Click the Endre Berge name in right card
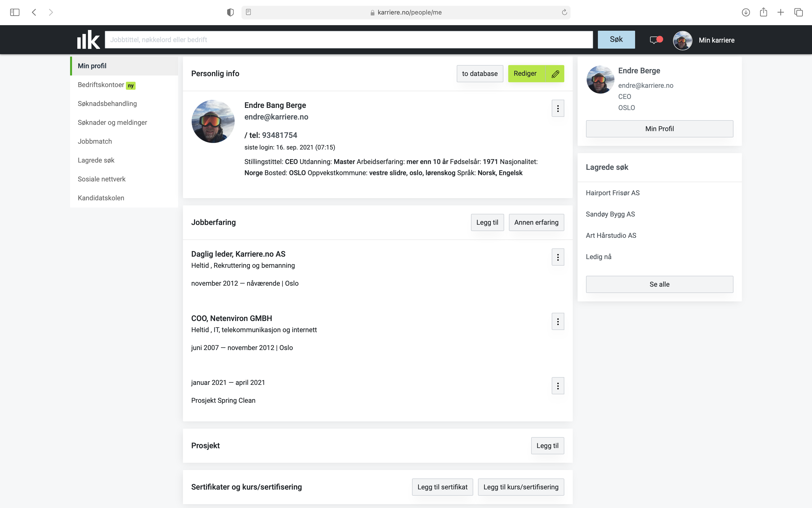812x508 pixels. pos(639,71)
